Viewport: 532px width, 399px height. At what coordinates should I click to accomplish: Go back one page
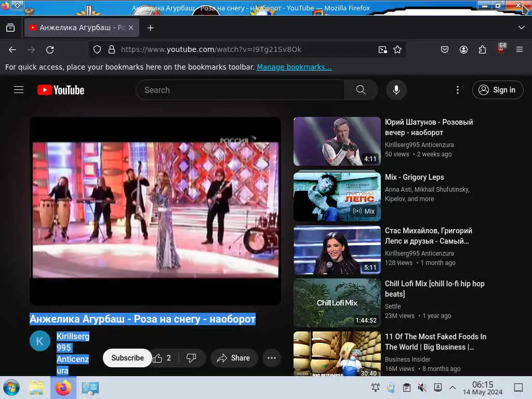tap(12, 49)
